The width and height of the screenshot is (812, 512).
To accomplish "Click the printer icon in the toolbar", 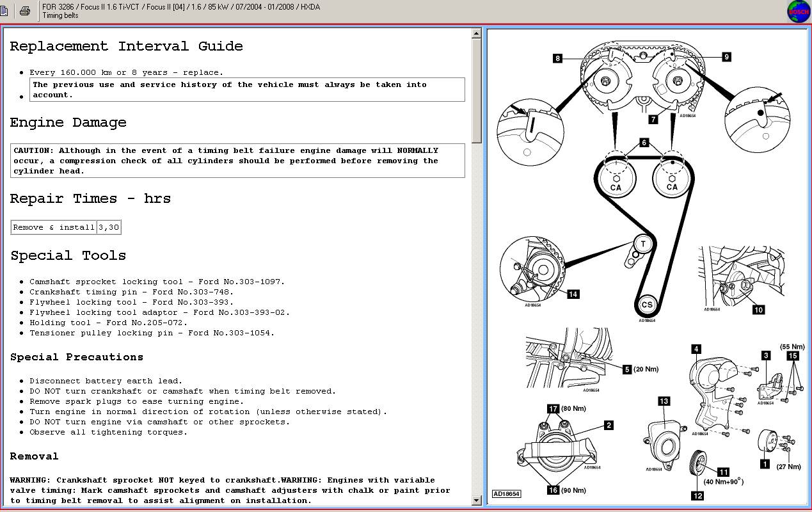I will [24, 11].
